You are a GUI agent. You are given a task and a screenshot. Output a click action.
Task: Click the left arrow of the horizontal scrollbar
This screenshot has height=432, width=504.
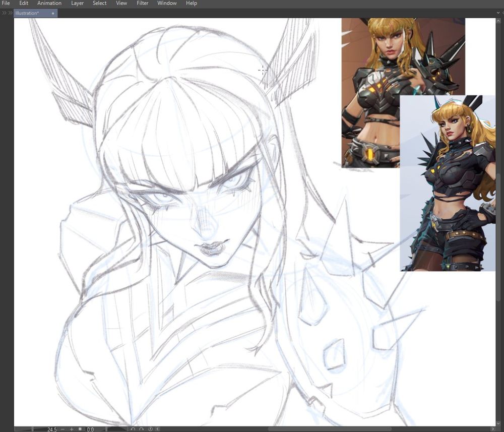click(158, 429)
